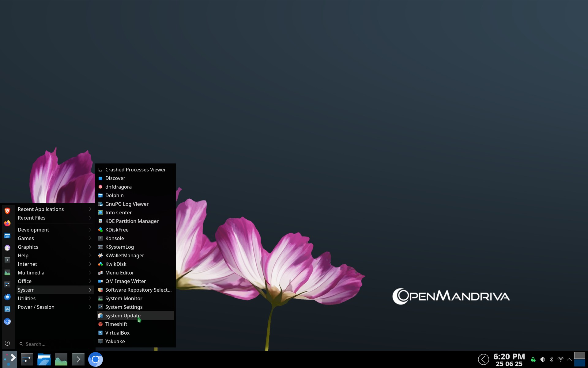Open System Monitor from favorites sidebar
The image size is (588, 368).
coord(7,272)
